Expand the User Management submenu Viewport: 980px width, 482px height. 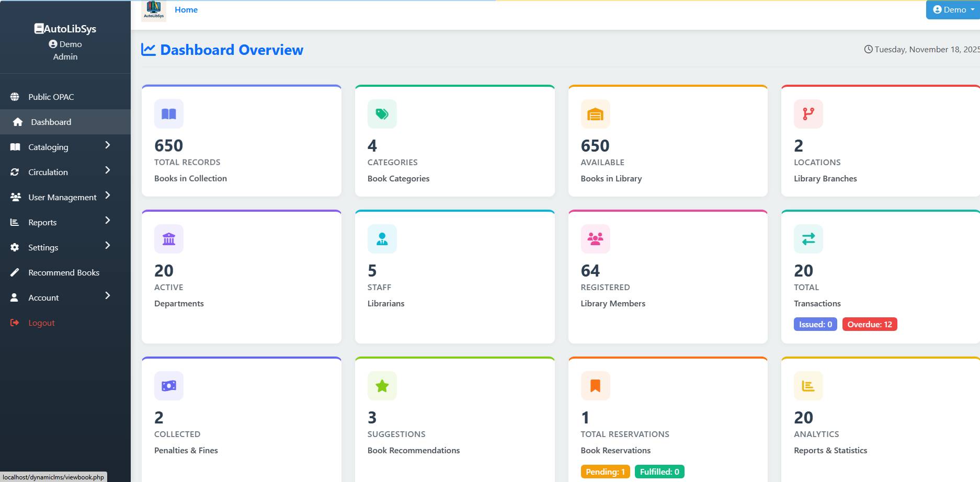(60, 197)
